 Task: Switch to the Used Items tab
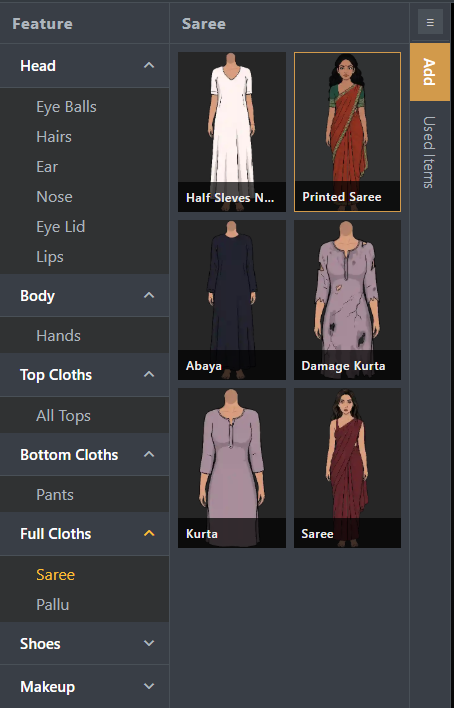429,152
